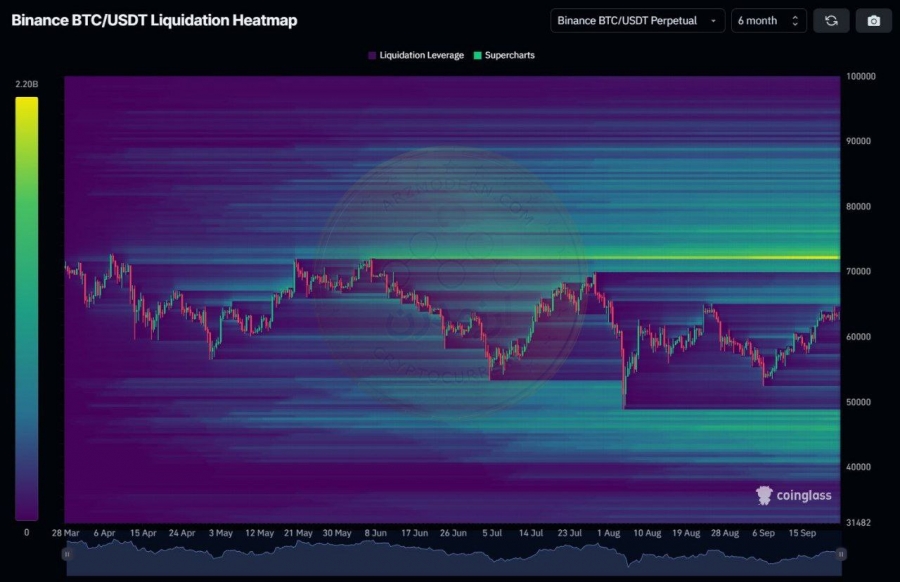The height and width of the screenshot is (582, 900).
Task: Grab the right range slider handle
Action: coord(841,554)
